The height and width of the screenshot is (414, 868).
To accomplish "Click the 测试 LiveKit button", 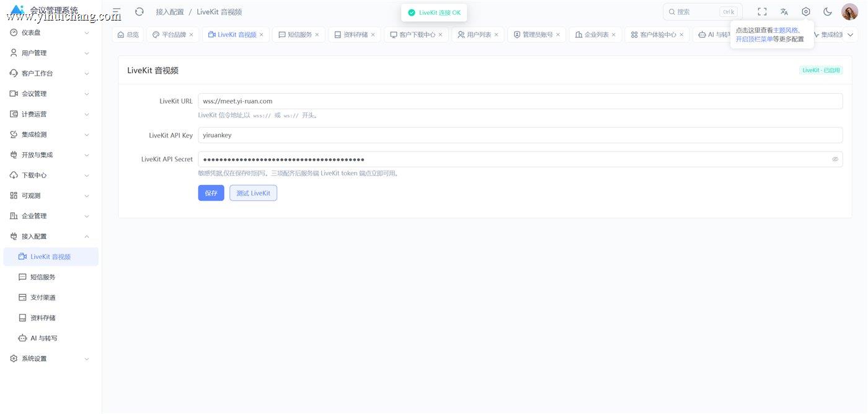I will (254, 193).
